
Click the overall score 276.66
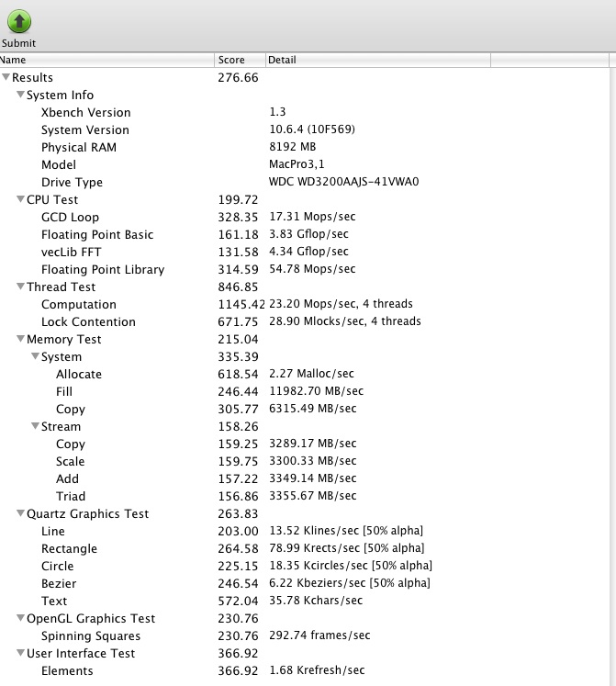[238, 77]
